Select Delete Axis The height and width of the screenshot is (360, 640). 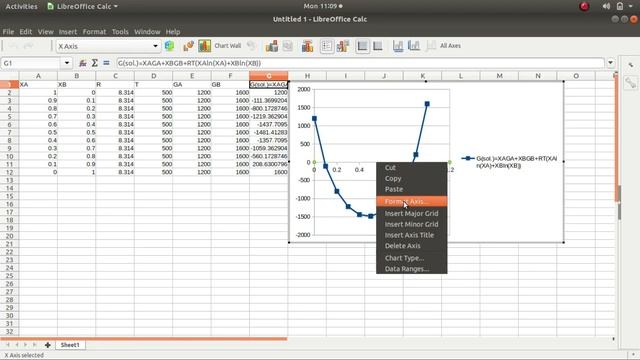411,246
